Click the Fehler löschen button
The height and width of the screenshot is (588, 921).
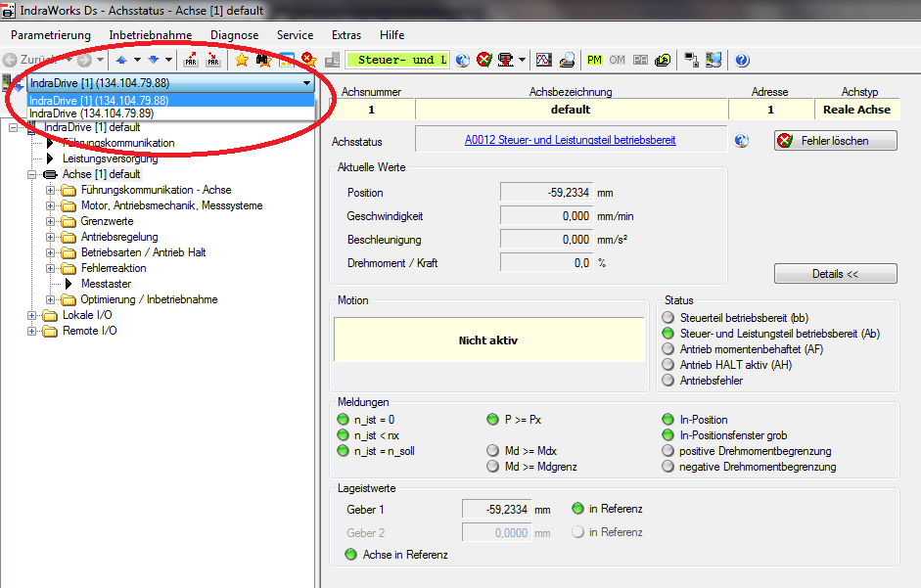pyautogui.click(x=835, y=141)
